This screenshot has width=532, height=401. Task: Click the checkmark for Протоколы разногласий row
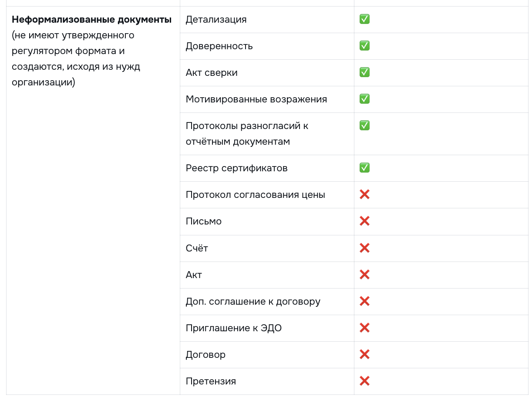(364, 126)
